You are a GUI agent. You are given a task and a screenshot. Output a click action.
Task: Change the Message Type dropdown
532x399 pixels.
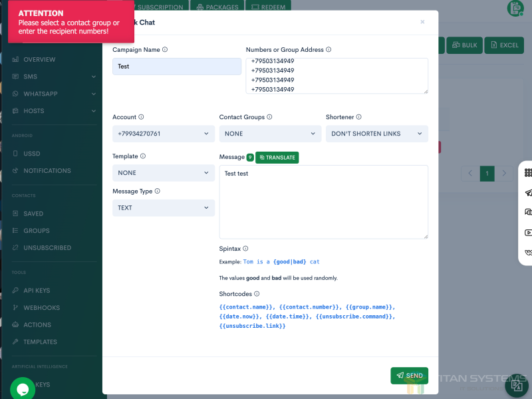click(x=164, y=208)
